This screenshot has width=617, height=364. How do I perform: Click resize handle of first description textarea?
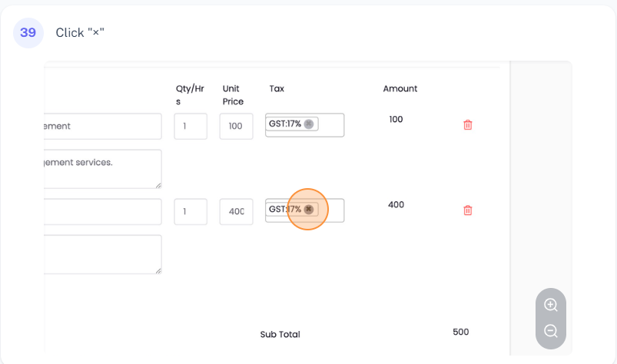[x=158, y=185]
